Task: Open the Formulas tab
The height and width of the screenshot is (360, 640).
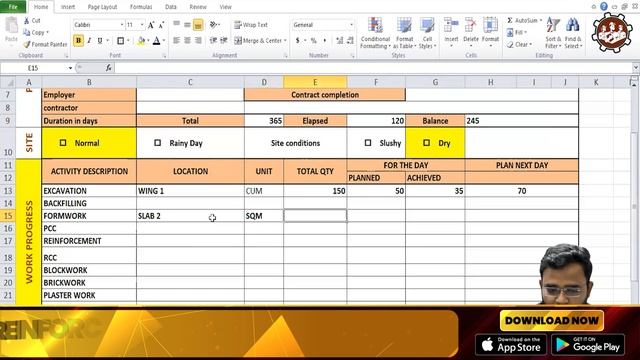Action: point(141,7)
